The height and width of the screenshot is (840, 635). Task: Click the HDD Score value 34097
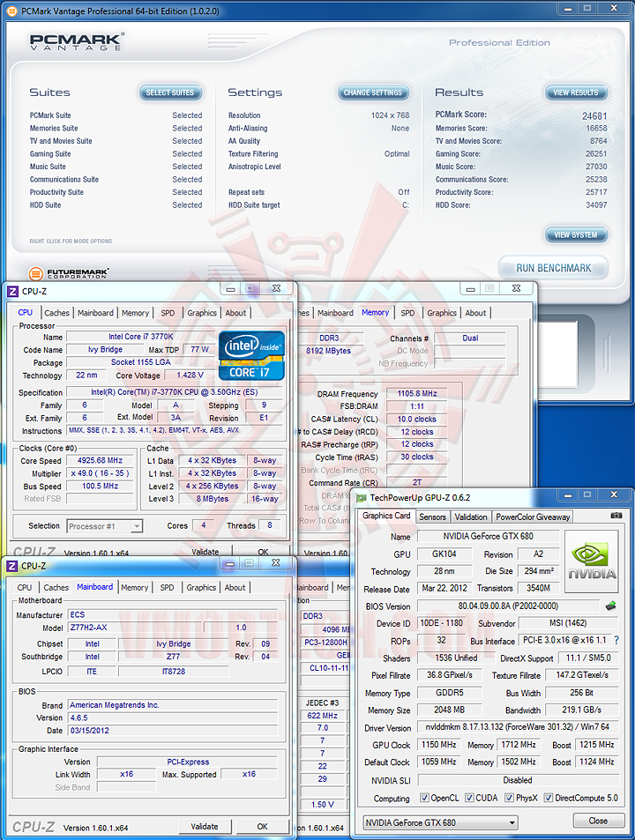596,204
